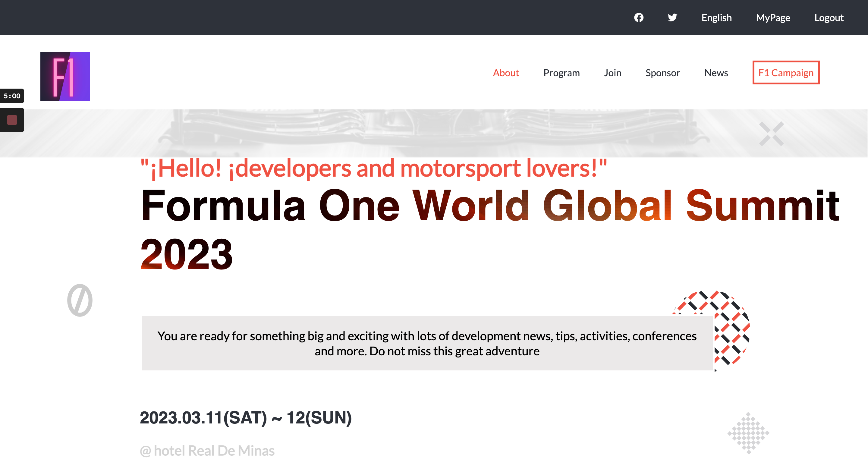Log out of the site
Viewport: 868px width, 475px height.
click(x=829, y=17)
